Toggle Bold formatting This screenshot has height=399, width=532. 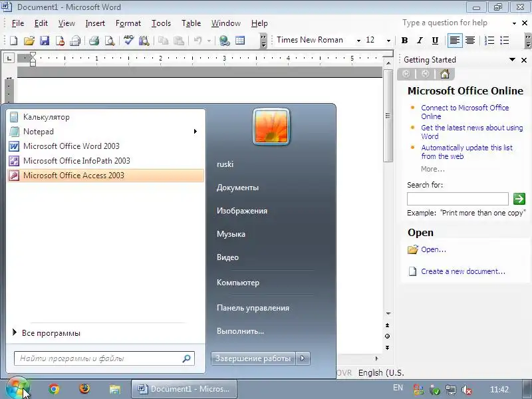[x=404, y=41]
